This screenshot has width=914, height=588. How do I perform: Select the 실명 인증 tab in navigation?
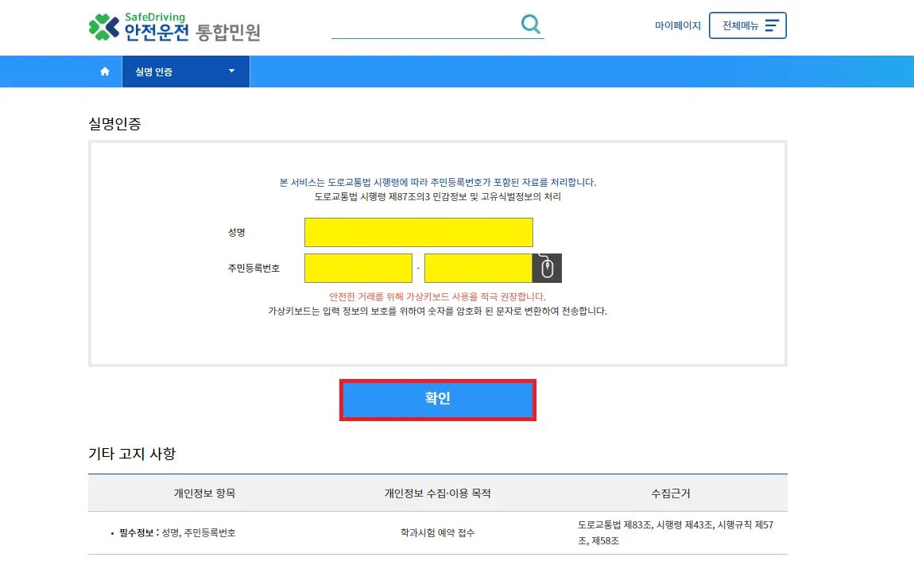pyautogui.click(x=178, y=71)
